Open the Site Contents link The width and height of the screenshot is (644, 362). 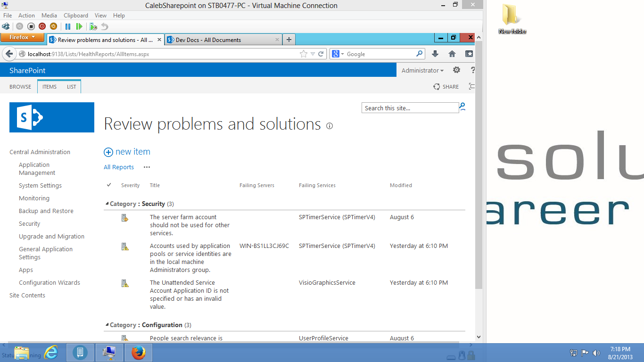point(27,296)
